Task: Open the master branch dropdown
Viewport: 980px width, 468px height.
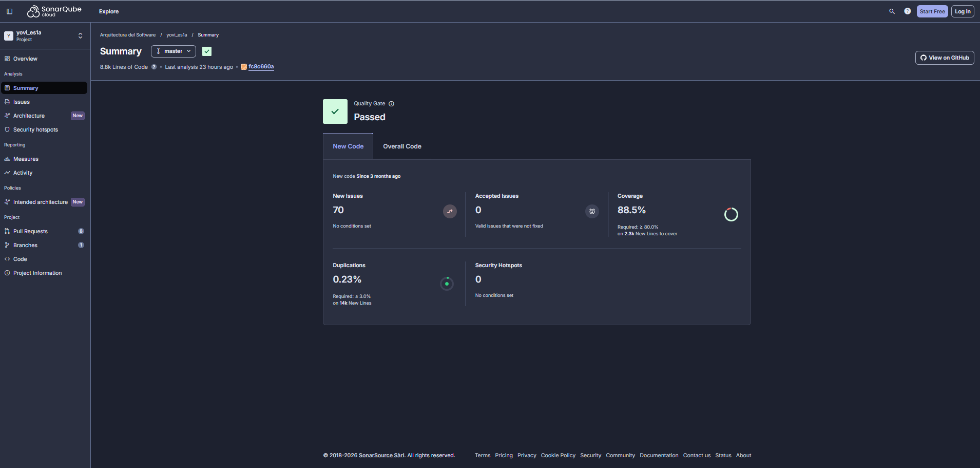Action: pyautogui.click(x=173, y=51)
